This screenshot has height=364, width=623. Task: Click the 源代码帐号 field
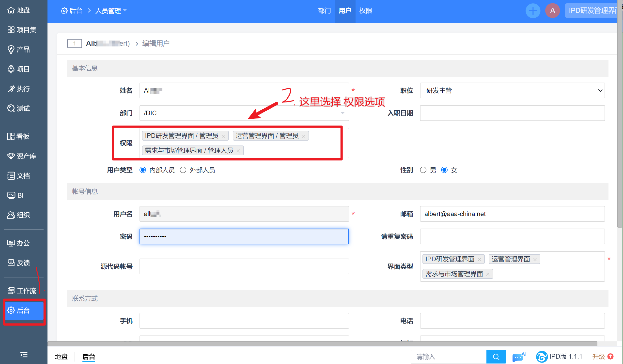(244, 266)
